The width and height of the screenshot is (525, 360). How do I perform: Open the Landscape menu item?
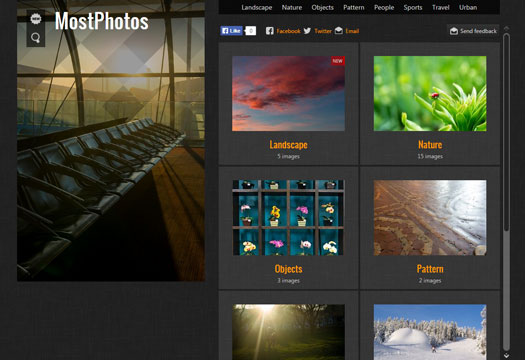[256, 7]
